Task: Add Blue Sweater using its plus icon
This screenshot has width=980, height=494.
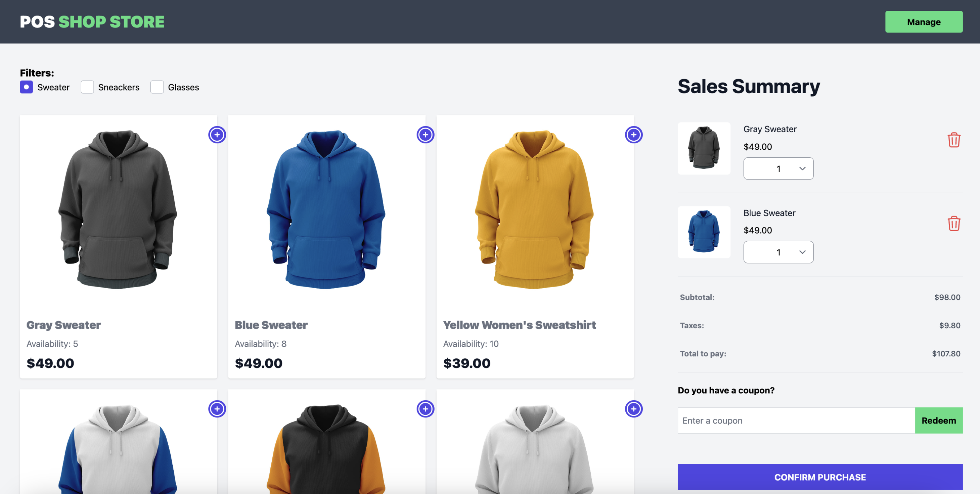Action: click(425, 135)
